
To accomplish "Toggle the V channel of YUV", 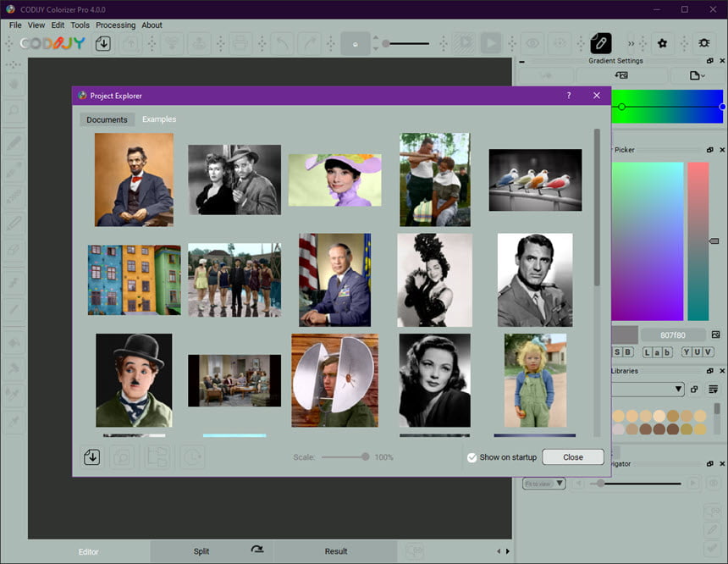I will coord(708,352).
